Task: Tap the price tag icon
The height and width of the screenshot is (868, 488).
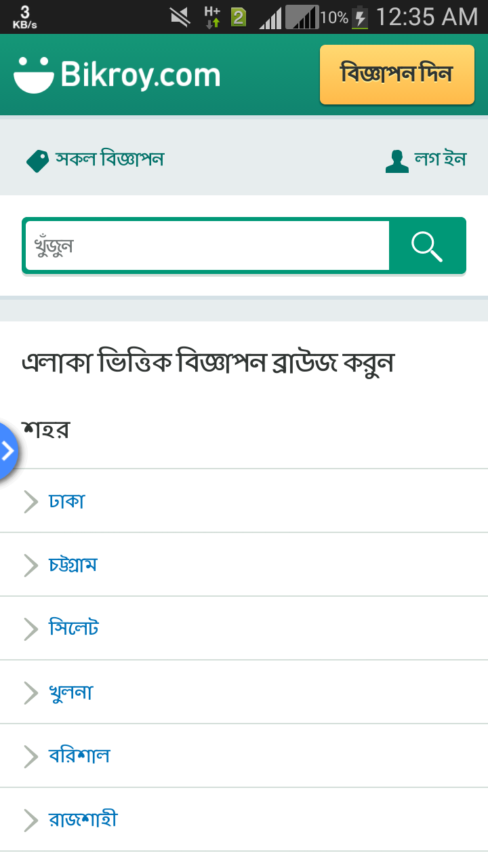Action: 38,161
